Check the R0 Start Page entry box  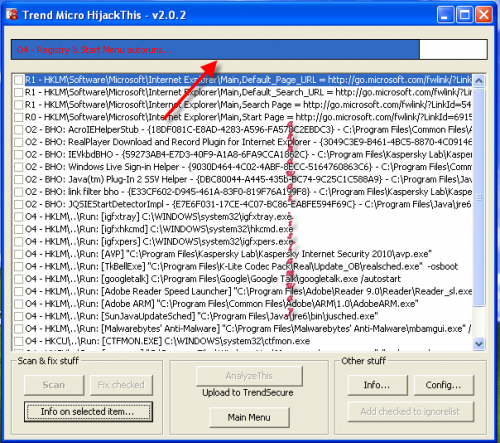(x=19, y=117)
